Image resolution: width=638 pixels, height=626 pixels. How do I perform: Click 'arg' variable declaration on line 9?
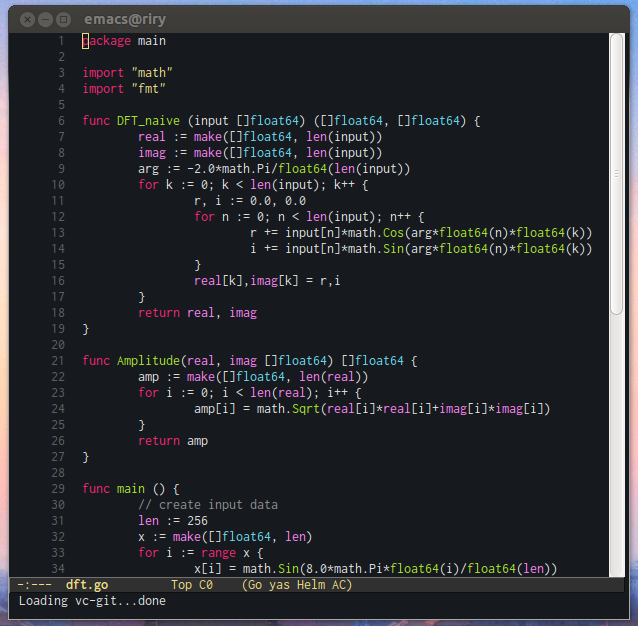(x=148, y=169)
